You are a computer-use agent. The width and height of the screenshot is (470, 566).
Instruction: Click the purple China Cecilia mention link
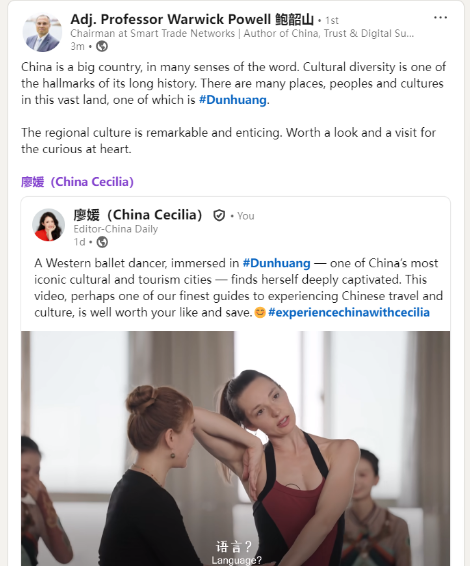click(x=77, y=182)
